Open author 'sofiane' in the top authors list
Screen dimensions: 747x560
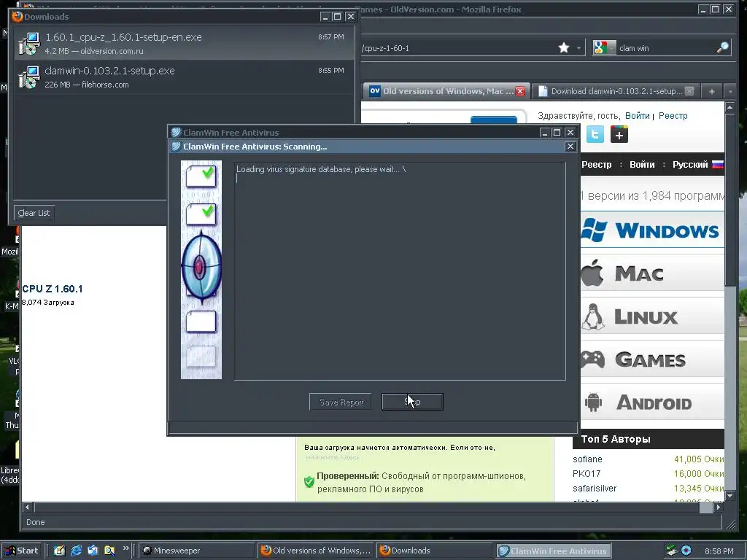click(587, 459)
